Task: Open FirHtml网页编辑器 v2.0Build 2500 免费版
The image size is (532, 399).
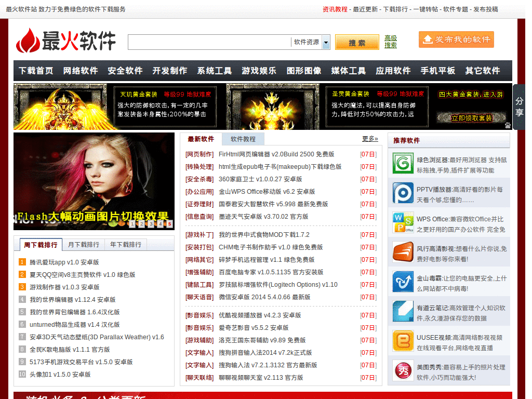Action: 276,154
